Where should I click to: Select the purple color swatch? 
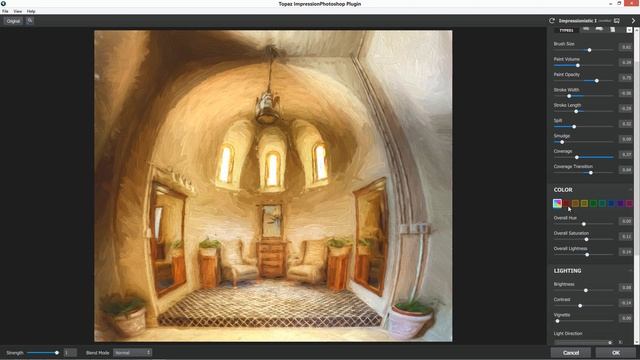pos(620,203)
